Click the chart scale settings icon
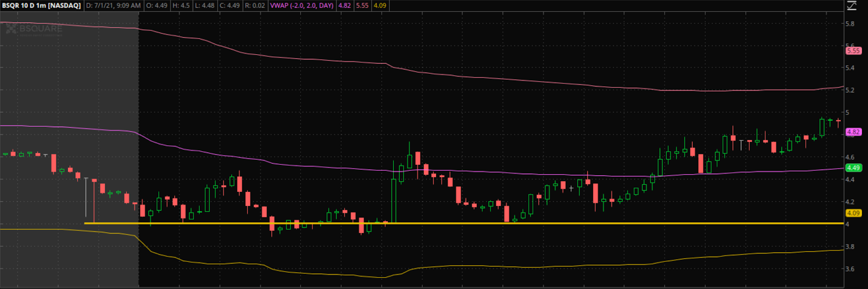868x289 pixels. click(852, 5)
